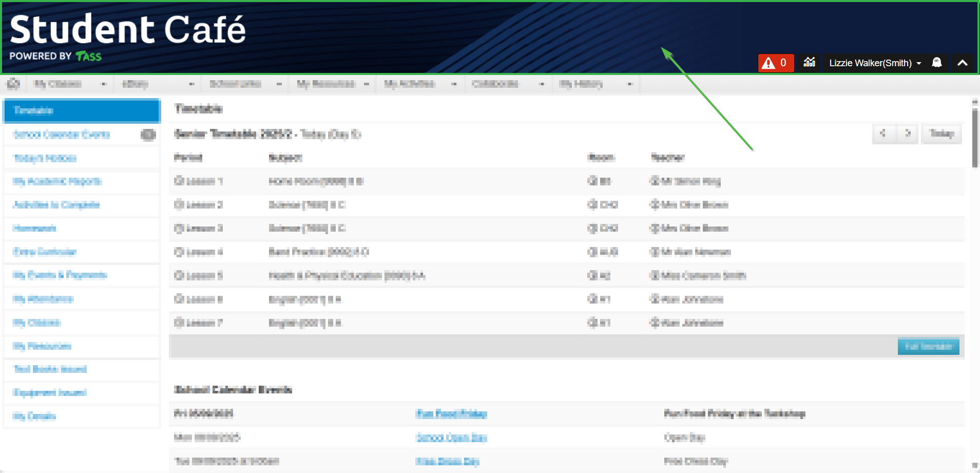The height and width of the screenshot is (473, 980).
Task: Click the home icon in the menu bar
Action: pos(13,84)
